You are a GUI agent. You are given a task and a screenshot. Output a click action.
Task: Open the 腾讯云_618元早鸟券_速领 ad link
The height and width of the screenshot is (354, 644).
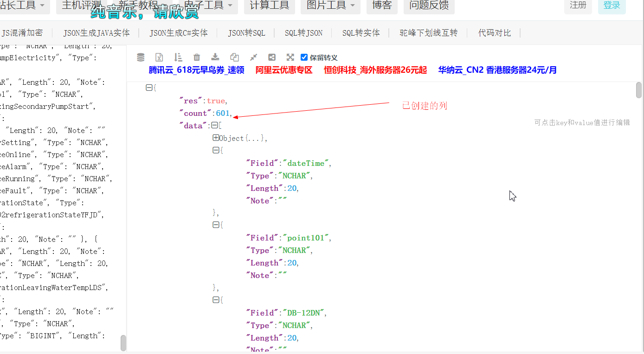197,70
